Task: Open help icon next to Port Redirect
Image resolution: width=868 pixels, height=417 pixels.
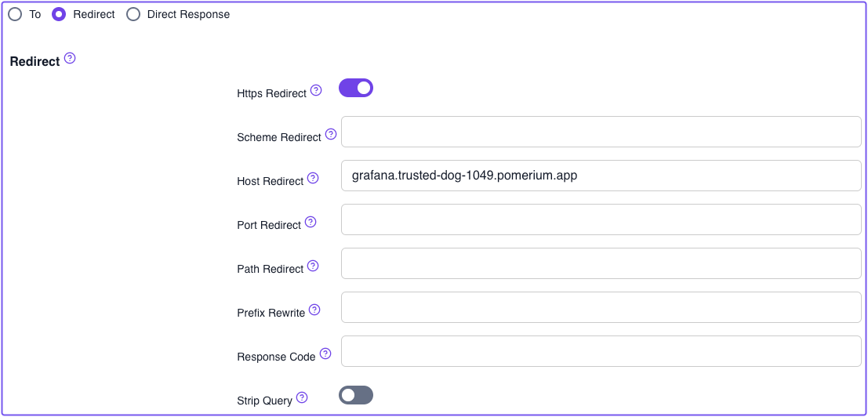Action: click(311, 222)
